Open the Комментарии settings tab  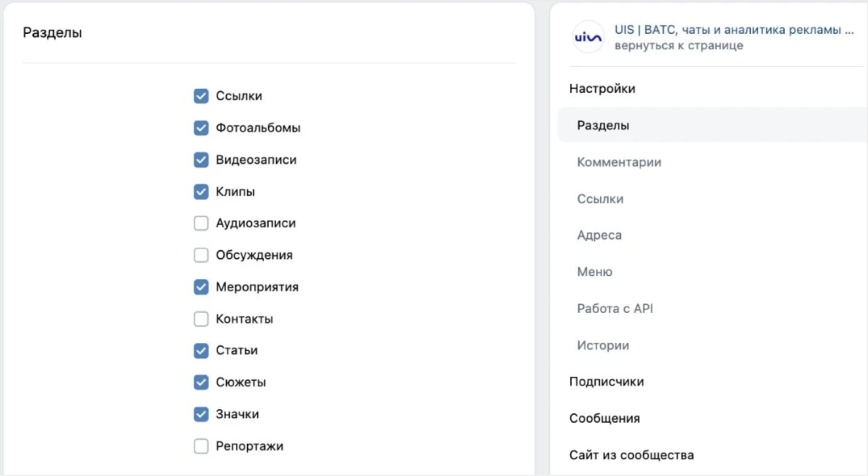pyautogui.click(x=619, y=162)
